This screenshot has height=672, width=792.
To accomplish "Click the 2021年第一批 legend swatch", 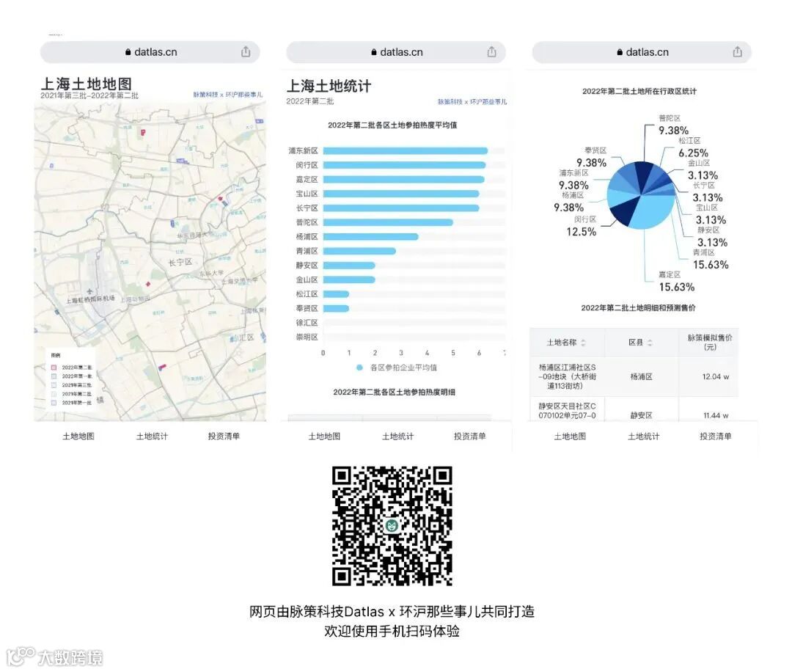I will coord(54,403).
